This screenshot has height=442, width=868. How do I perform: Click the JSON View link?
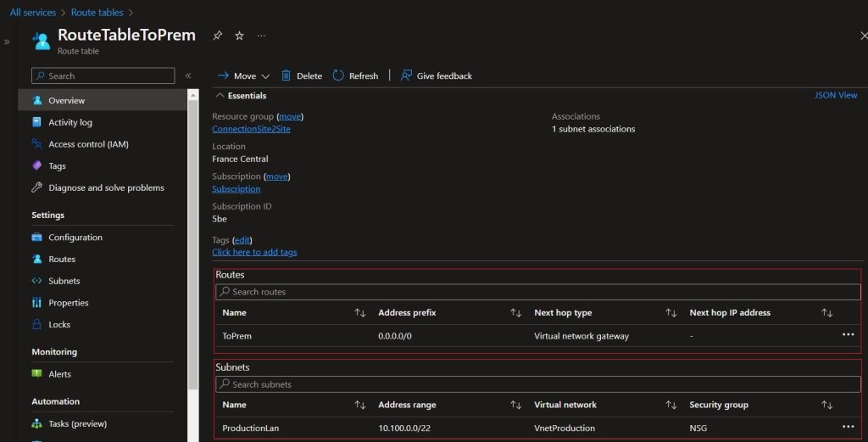pyautogui.click(x=836, y=96)
